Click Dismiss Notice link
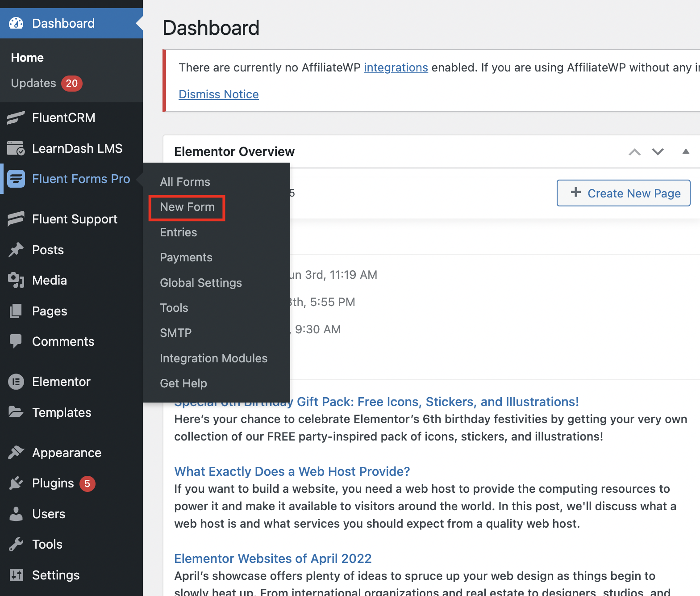This screenshot has height=596, width=700. 218,94
